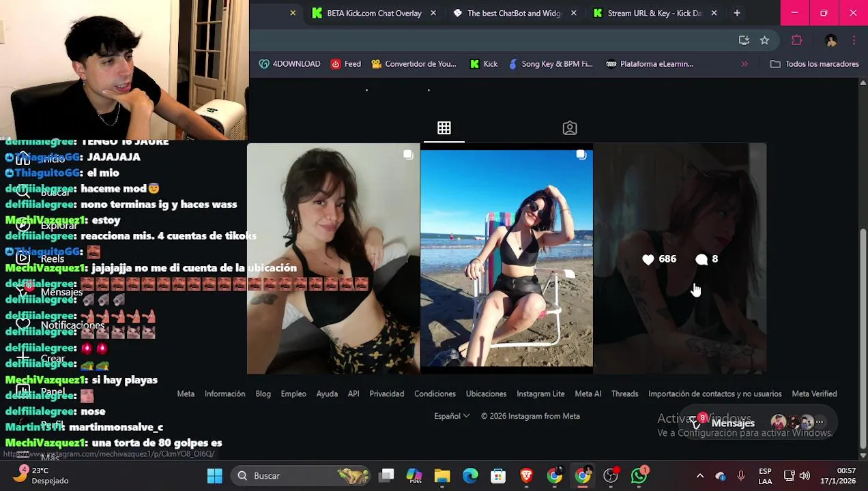Open the tagged photos tab icon
Viewport: 868px width, 491px height.
tap(570, 128)
